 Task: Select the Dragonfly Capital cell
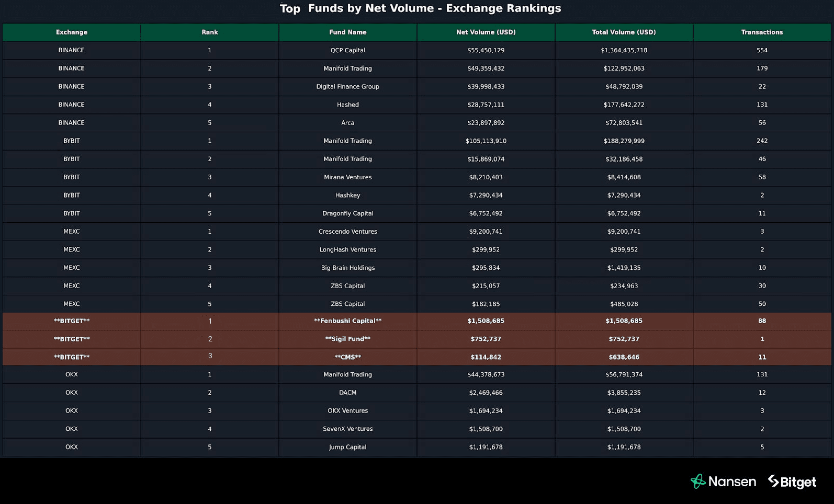tap(348, 213)
